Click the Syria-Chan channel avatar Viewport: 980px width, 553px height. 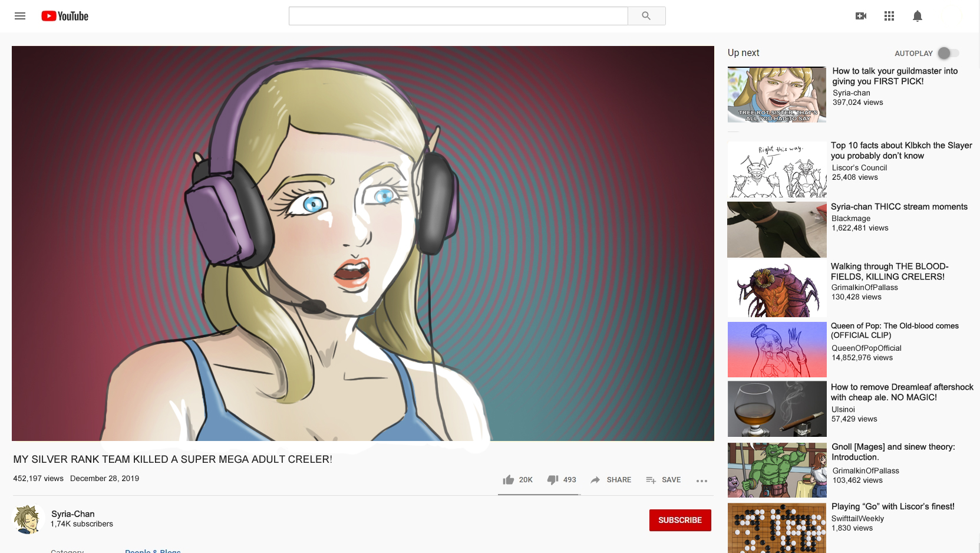[28, 519]
